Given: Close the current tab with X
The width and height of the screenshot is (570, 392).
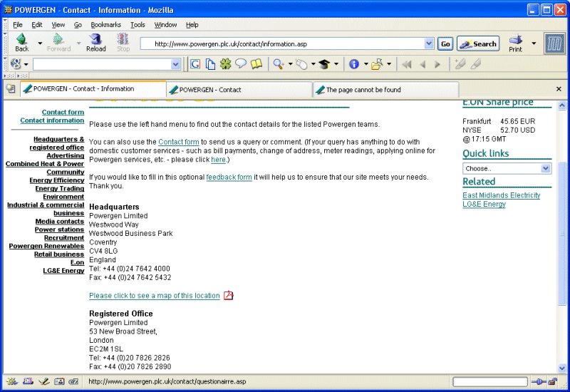Looking at the screenshot, I should pyautogui.click(x=559, y=88).
